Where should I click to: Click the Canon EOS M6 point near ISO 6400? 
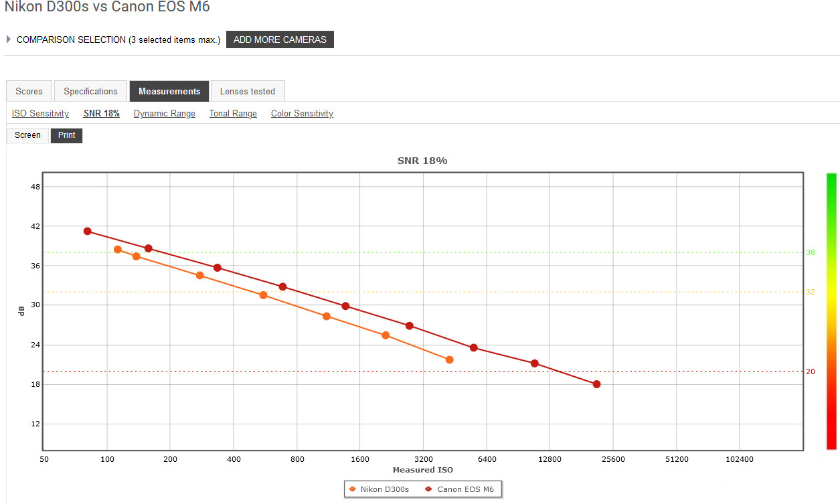click(474, 347)
